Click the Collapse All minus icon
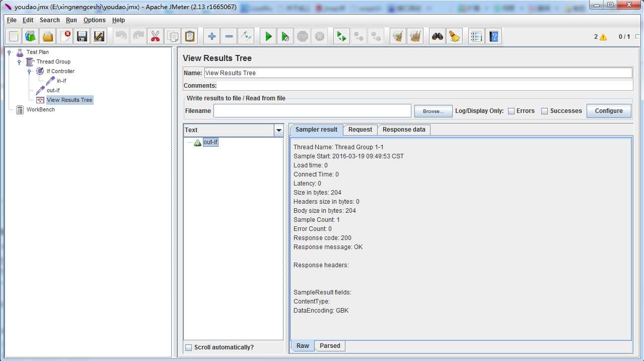 [x=229, y=36]
